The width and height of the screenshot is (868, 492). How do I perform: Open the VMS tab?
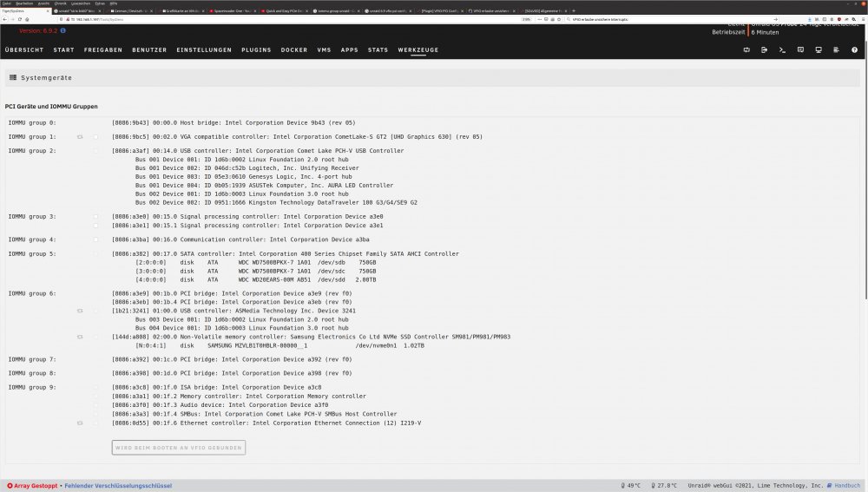(x=324, y=49)
